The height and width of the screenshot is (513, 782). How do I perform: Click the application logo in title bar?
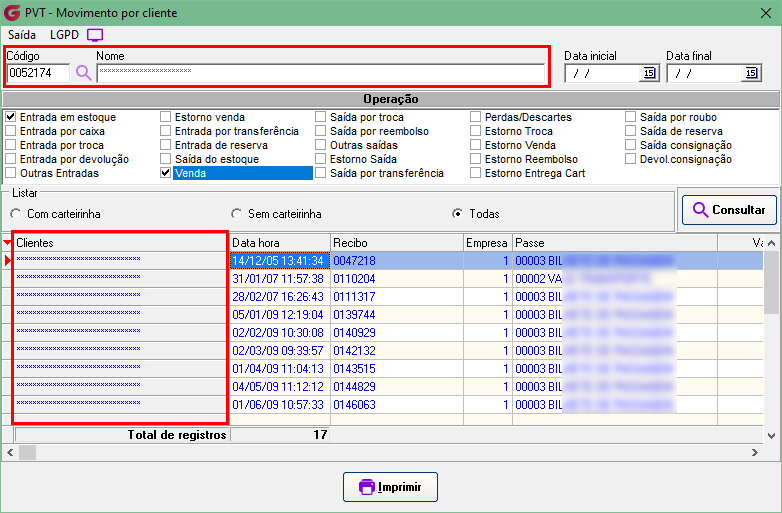[11, 12]
